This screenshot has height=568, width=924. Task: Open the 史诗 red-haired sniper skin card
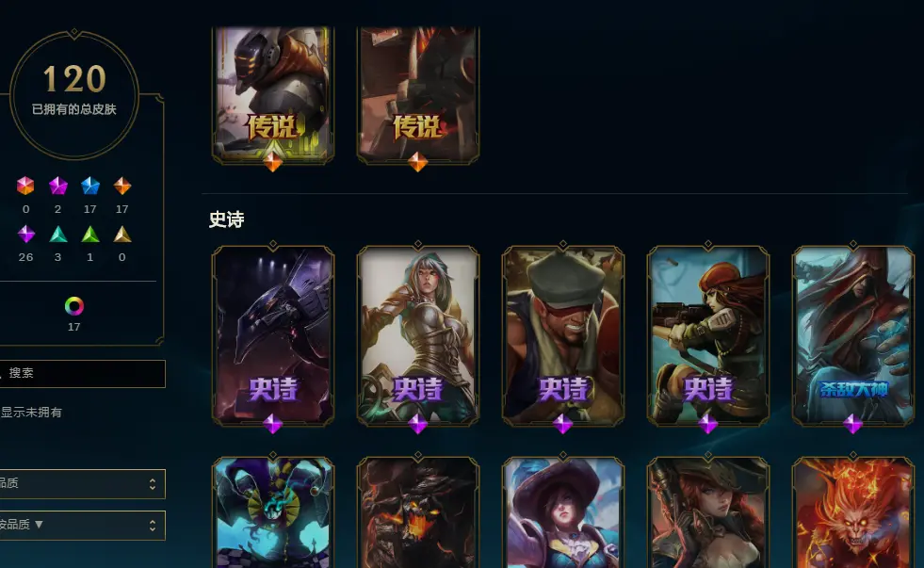tap(707, 335)
